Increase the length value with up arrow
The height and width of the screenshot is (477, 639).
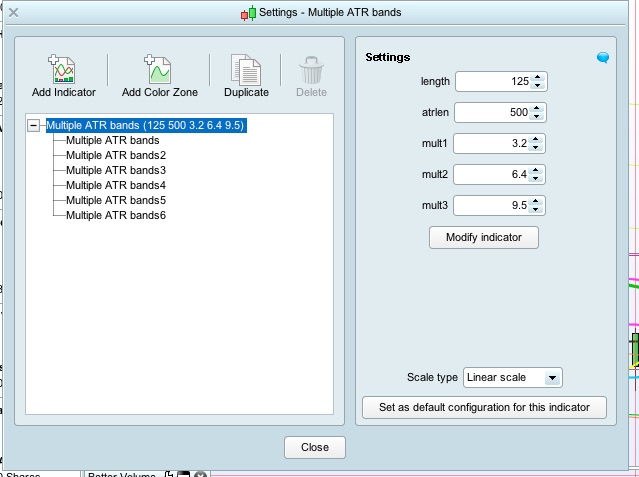(538, 77)
